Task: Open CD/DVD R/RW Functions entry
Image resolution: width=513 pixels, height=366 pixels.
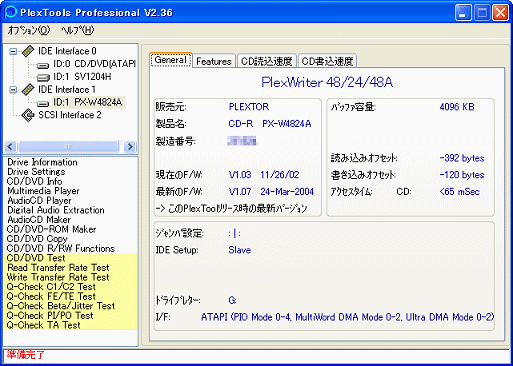Action: tap(61, 249)
